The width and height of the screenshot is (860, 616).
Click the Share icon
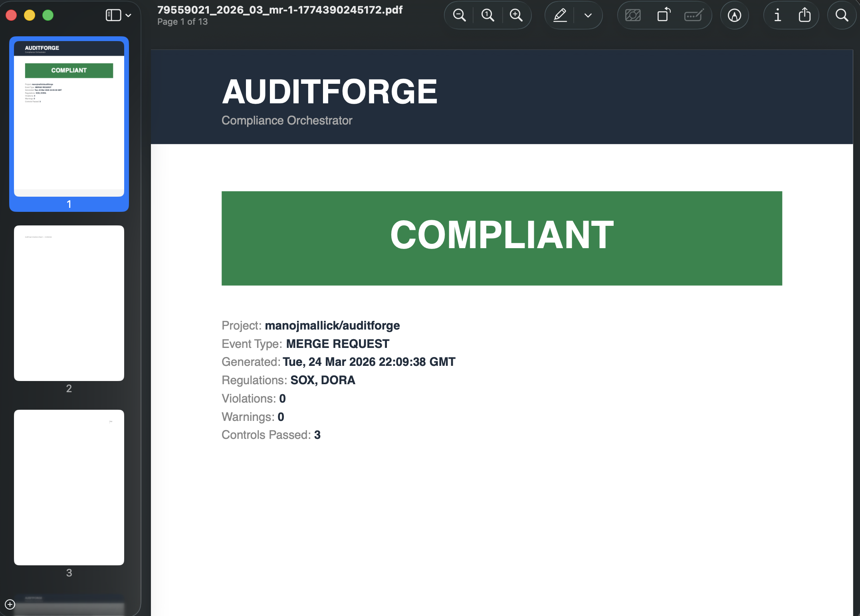[x=805, y=16]
